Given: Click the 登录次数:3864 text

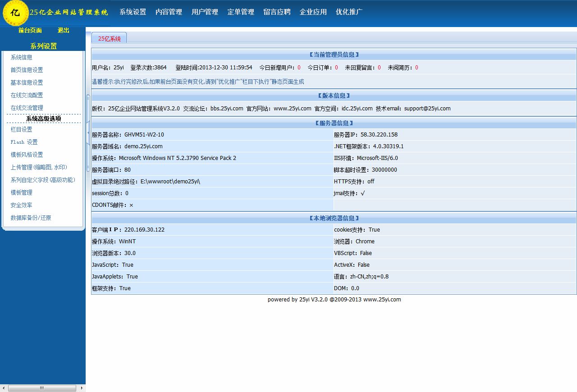Looking at the screenshot, I should point(148,68).
